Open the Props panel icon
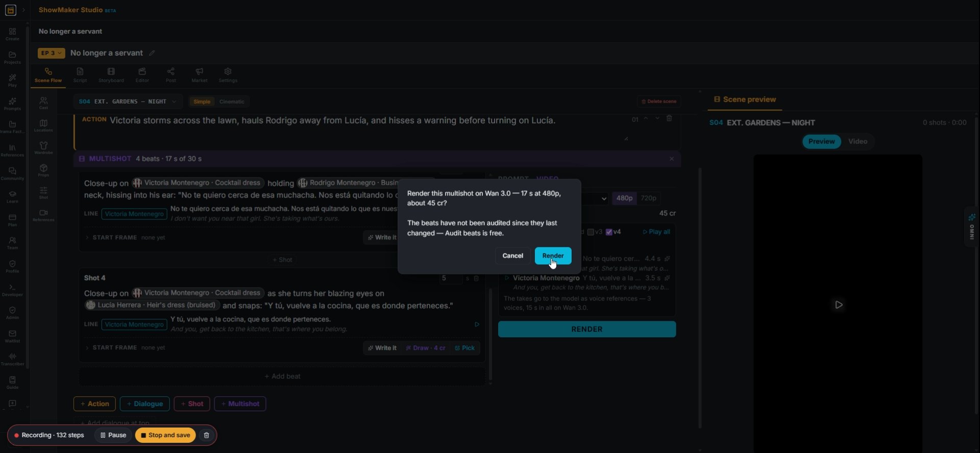The image size is (980, 453). click(x=43, y=170)
